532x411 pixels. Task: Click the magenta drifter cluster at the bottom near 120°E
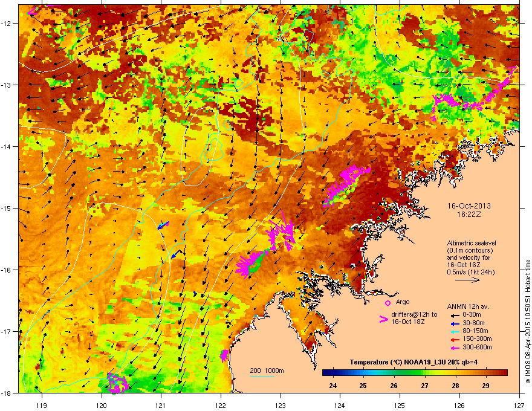point(117,383)
